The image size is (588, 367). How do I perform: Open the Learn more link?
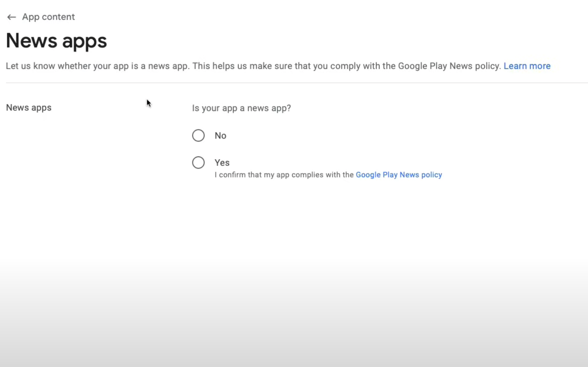527,66
